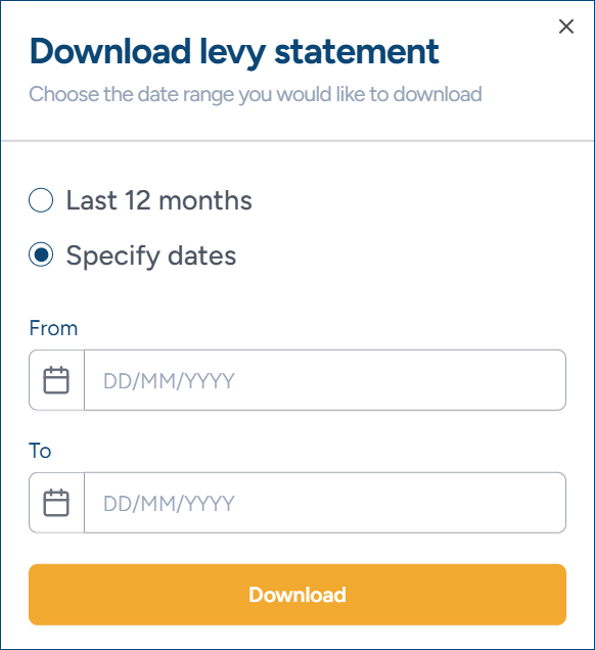Viewport: 595px width, 650px height.
Task: Open the To date calendar picker icon
Action: (56, 502)
